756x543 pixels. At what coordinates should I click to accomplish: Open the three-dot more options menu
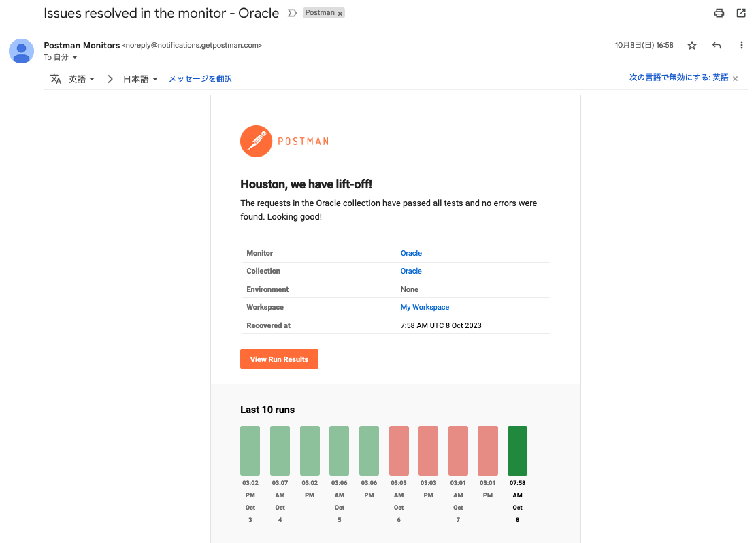click(x=742, y=46)
